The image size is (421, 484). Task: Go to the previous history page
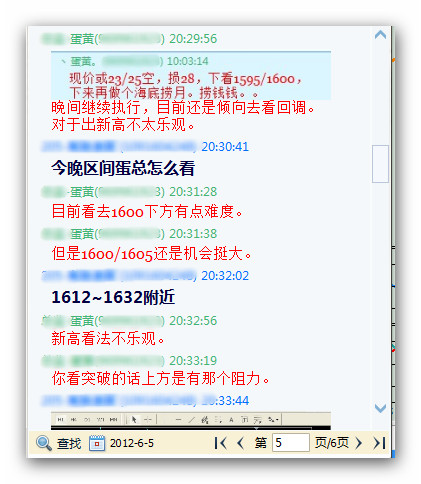coord(240,443)
